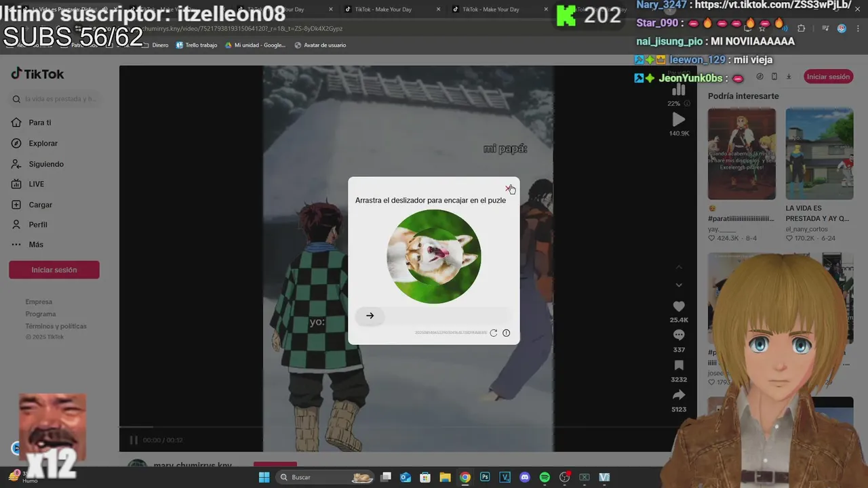Click the download icon in TikTok header
The height and width of the screenshot is (488, 868).
point(789,77)
